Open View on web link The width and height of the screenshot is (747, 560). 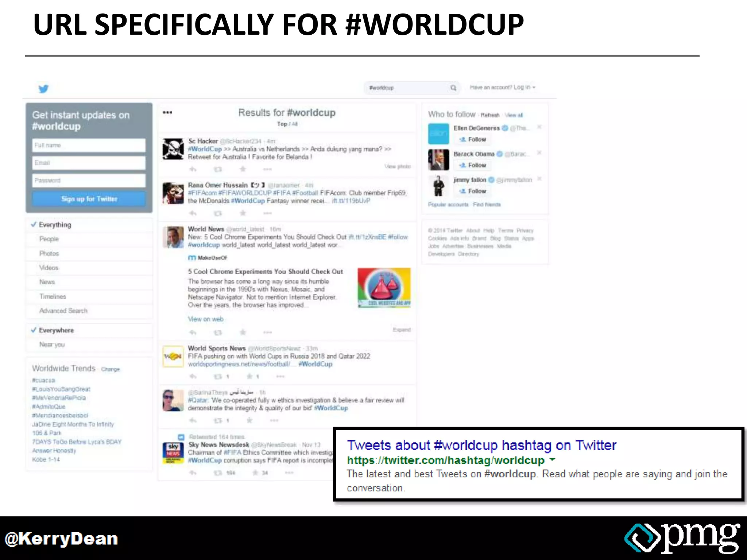coord(206,319)
